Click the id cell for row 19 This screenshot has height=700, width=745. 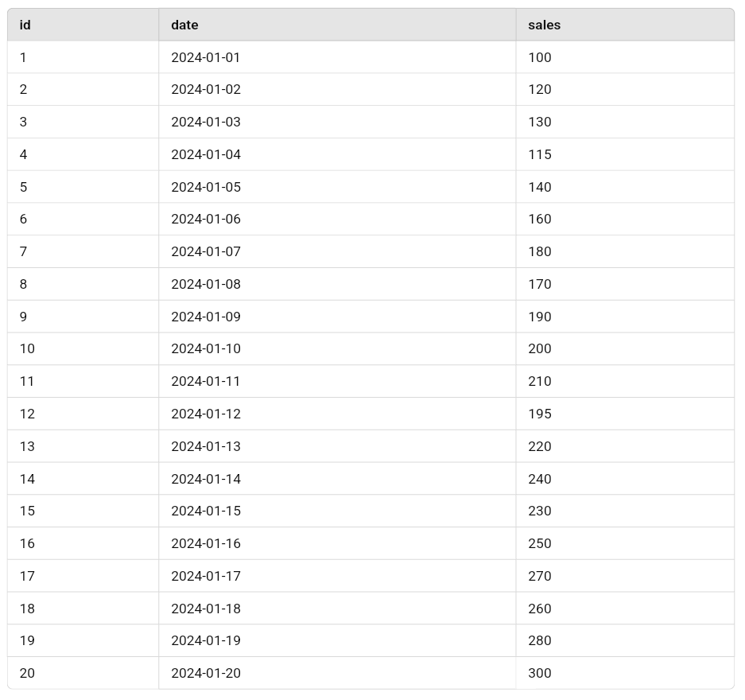pyautogui.click(x=27, y=640)
